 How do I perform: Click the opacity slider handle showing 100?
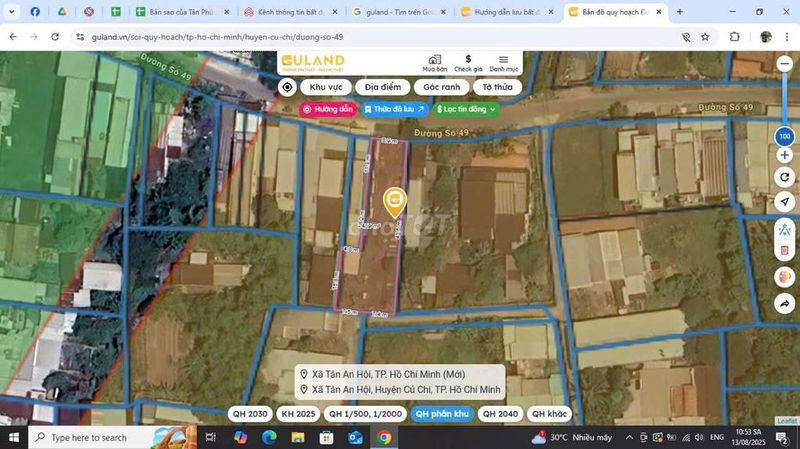click(x=785, y=134)
